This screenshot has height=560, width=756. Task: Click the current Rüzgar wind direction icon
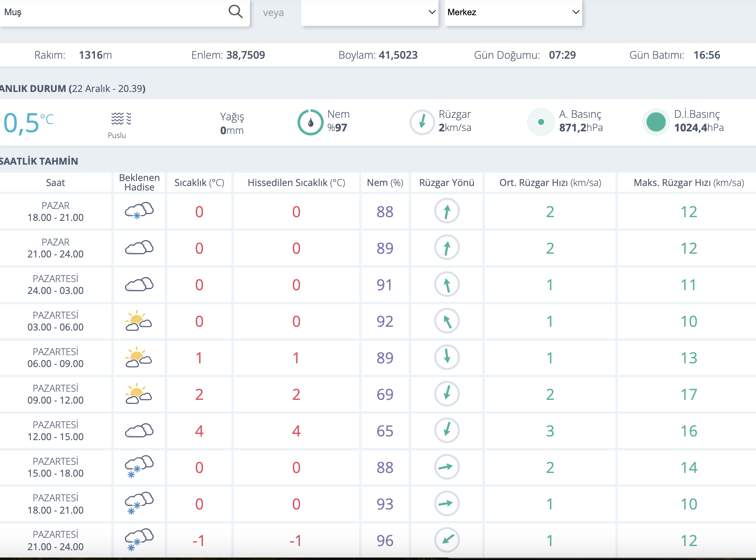[422, 122]
